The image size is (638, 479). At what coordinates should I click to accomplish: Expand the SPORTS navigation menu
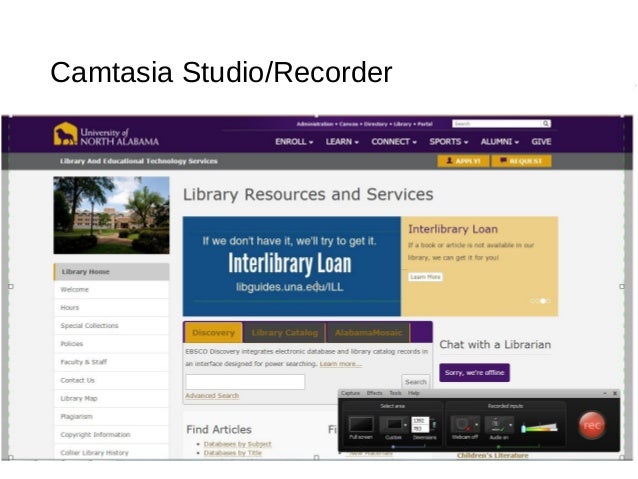pos(448,142)
